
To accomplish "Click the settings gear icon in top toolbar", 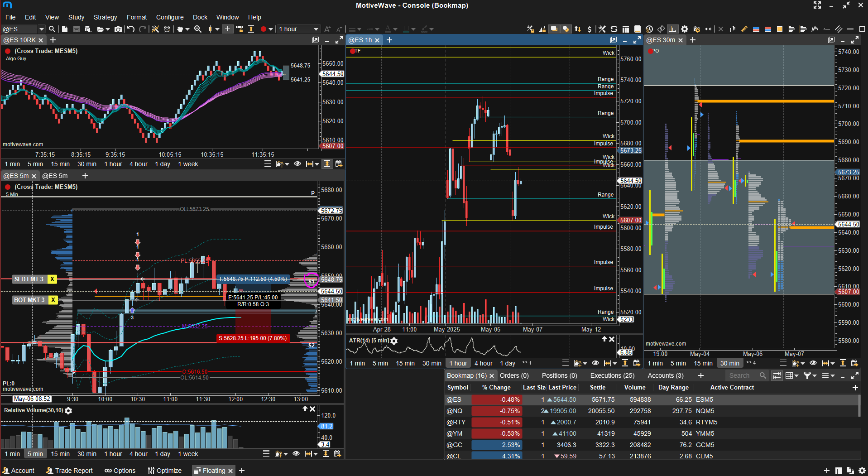I will click(685, 29).
